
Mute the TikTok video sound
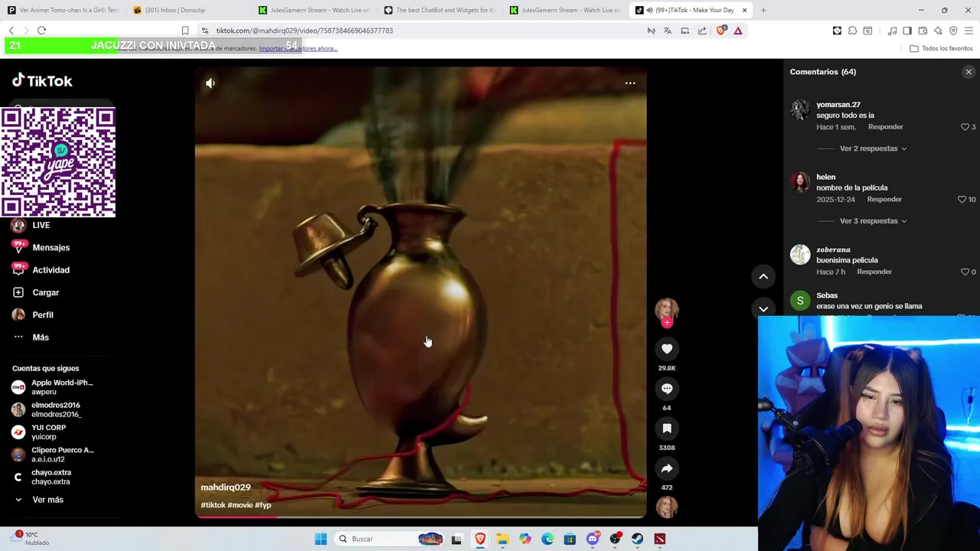pos(211,83)
